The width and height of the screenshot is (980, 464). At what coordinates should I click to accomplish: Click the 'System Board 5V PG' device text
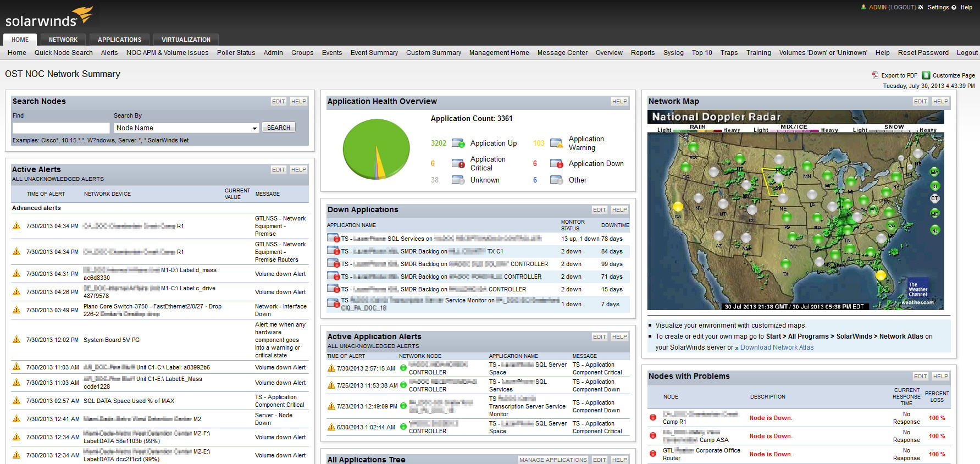click(112, 340)
